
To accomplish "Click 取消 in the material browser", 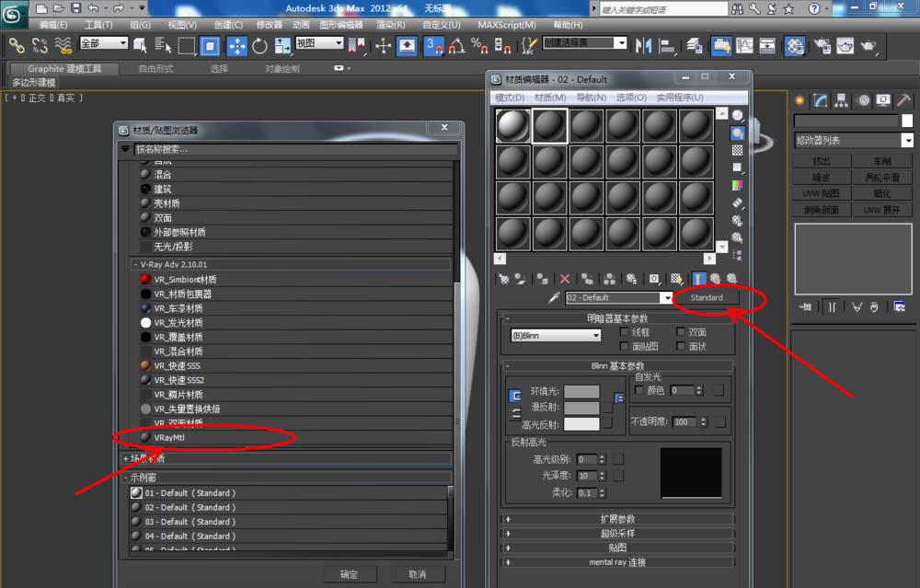I will click(417, 574).
